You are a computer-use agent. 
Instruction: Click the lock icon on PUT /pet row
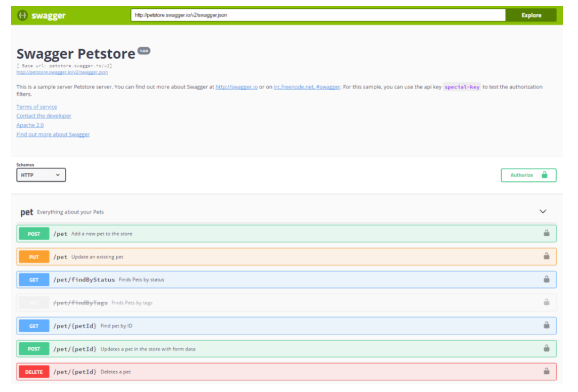tap(547, 256)
